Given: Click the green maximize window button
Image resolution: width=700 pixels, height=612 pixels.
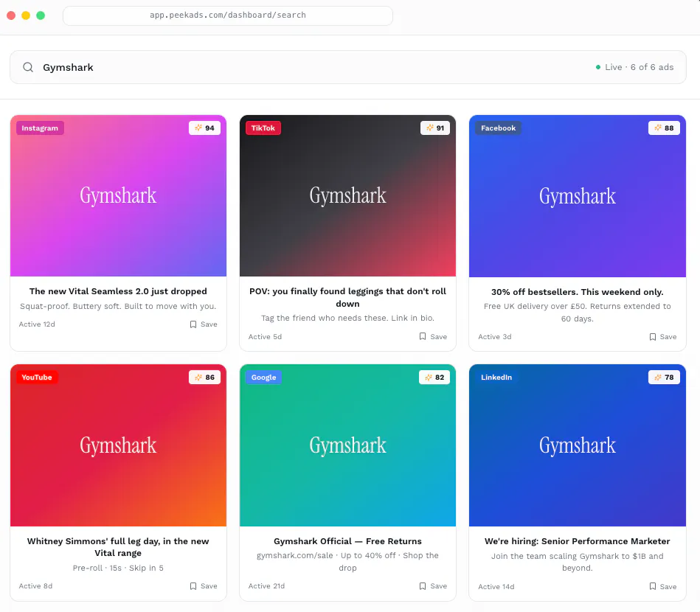Looking at the screenshot, I should click(41, 15).
